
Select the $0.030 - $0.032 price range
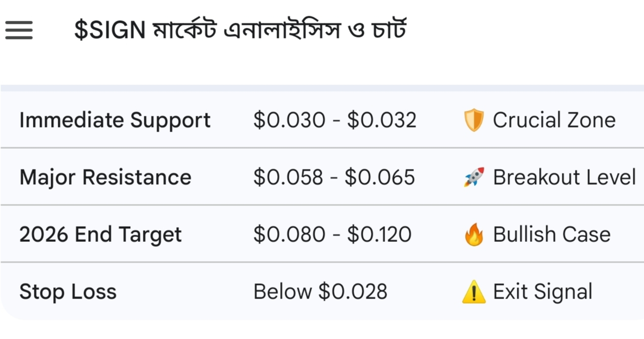click(334, 120)
